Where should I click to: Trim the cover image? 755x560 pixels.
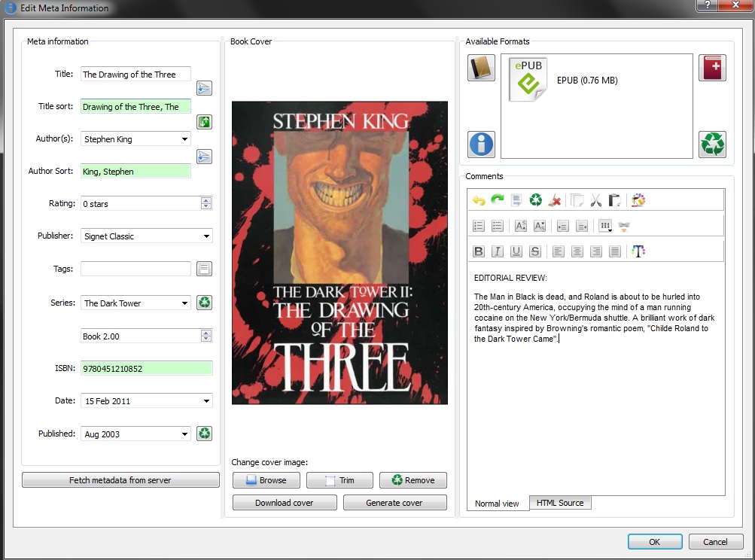pos(340,480)
